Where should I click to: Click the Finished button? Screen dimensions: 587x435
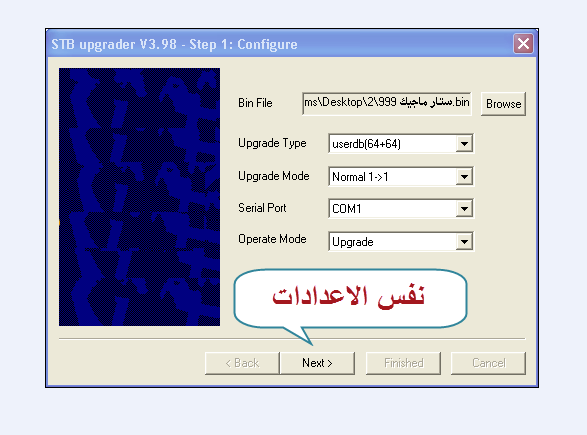[x=403, y=363]
